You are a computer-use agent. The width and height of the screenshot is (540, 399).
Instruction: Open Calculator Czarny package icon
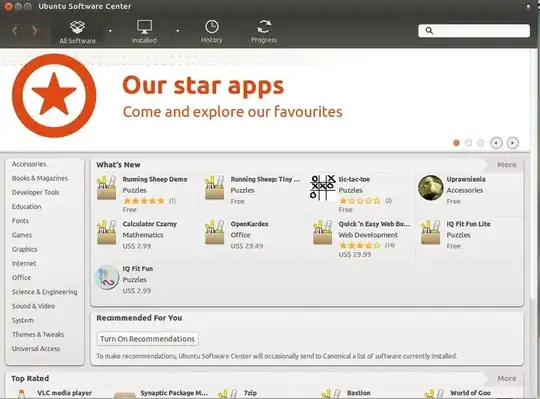[x=106, y=233]
